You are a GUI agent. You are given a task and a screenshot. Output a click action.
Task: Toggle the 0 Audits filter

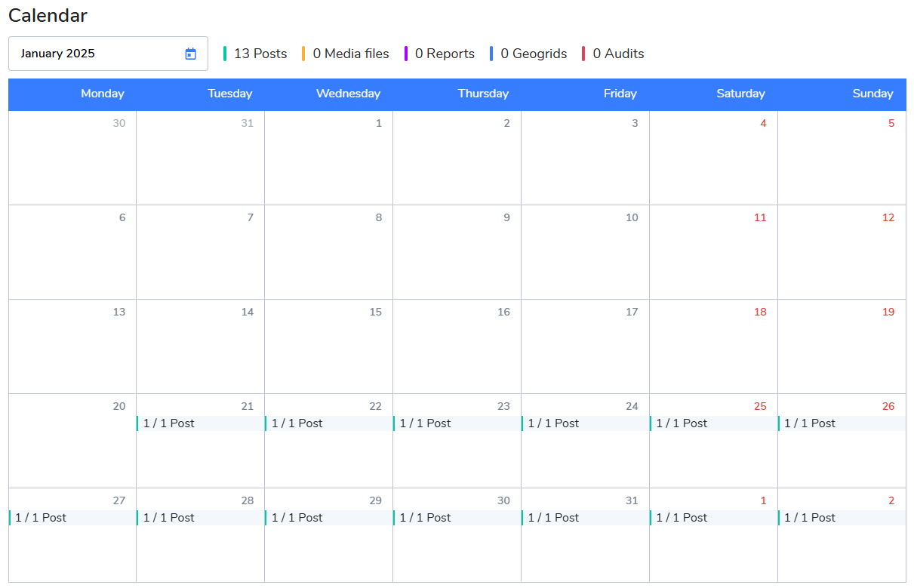pyautogui.click(x=614, y=54)
